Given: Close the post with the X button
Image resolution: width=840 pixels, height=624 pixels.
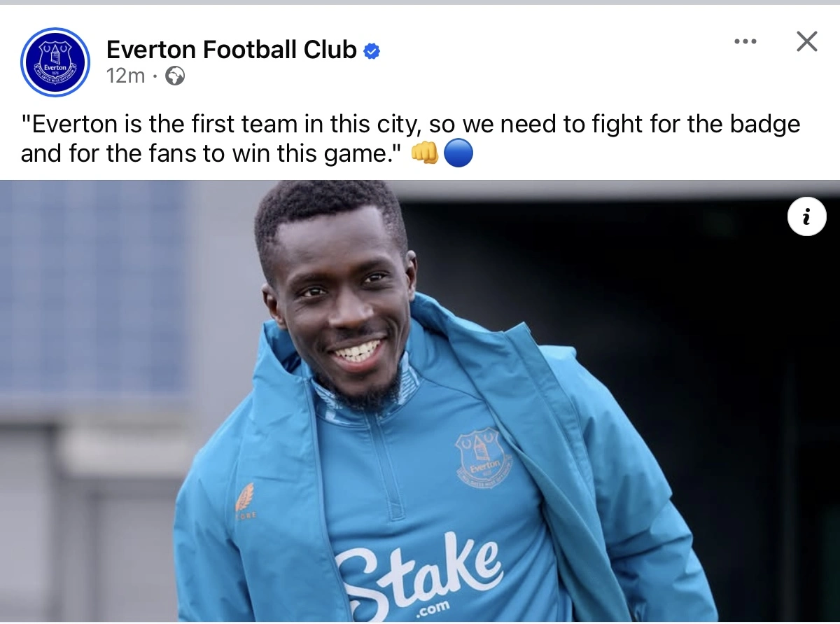Looking at the screenshot, I should click(807, 42).
